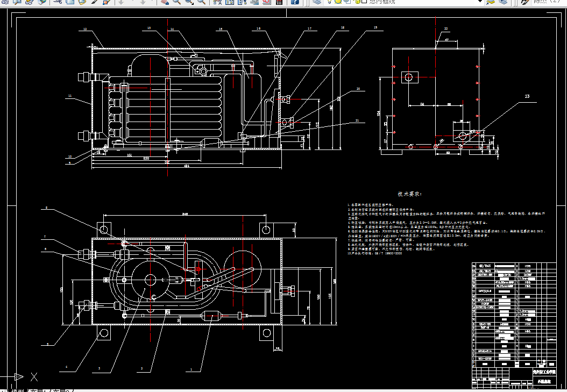
Task: Click the 技术要求 heading text in drawing
Action: [409, 194]
